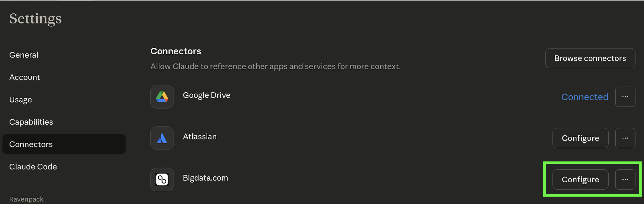
Task: Open the ellipsis menu for Atlassian
Action: tap(625, 138)
